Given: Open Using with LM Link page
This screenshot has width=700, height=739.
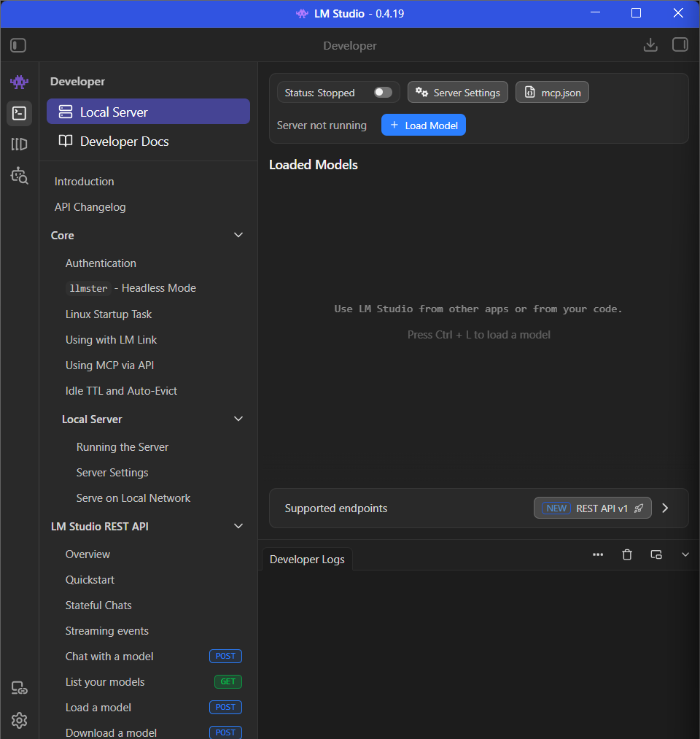Looking at the screenshot, I should (111, 340).
